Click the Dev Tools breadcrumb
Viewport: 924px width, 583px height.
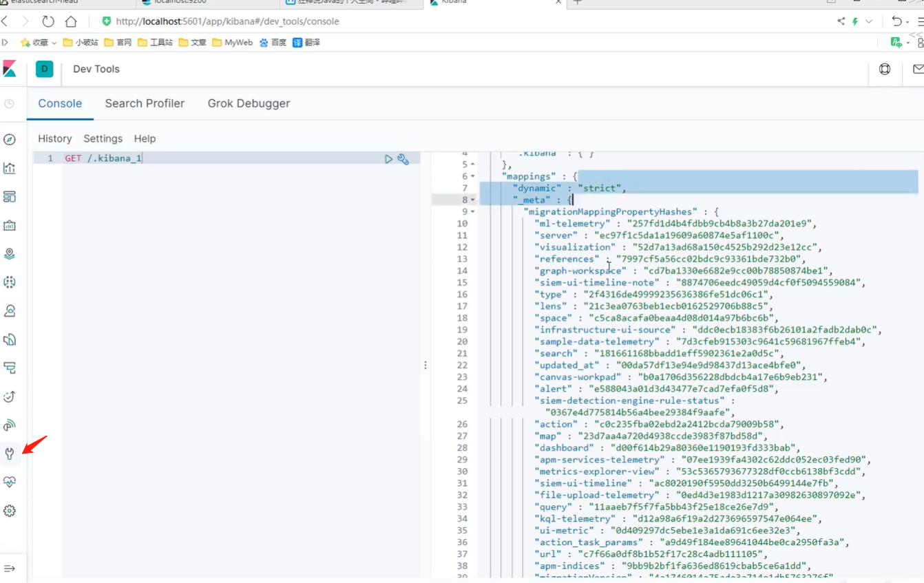tap(96, 69)
